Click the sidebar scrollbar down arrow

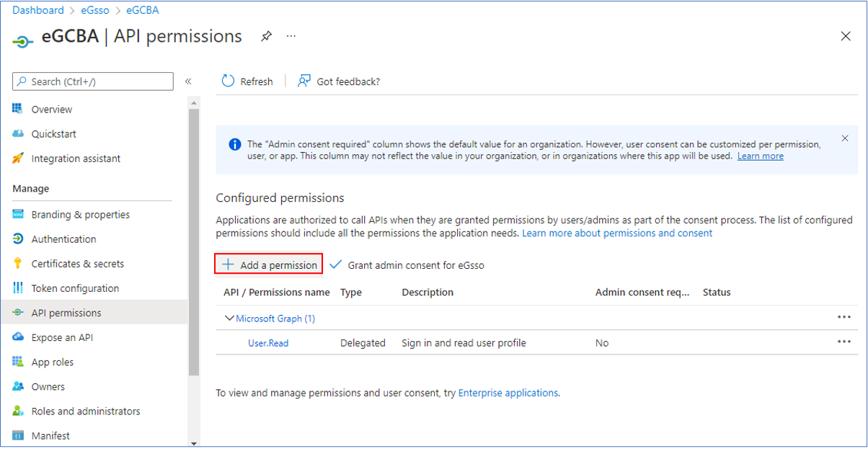point(193,443)
